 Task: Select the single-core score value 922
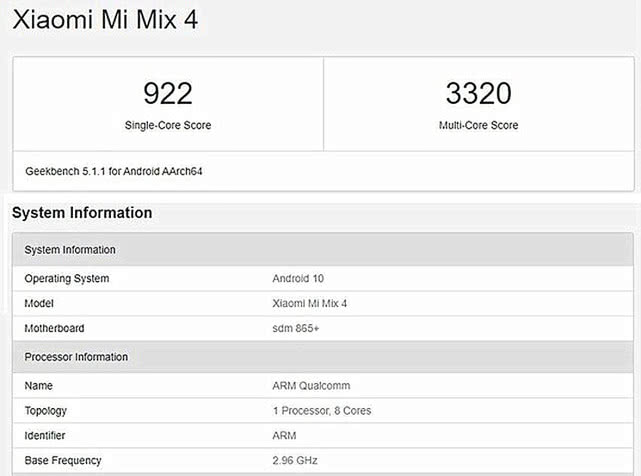[x=168, y=93]
